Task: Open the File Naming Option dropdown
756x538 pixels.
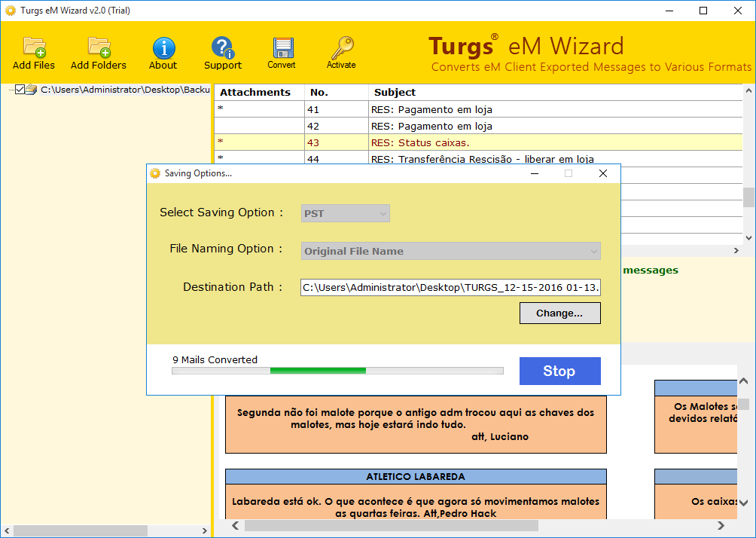Action: 450,251
